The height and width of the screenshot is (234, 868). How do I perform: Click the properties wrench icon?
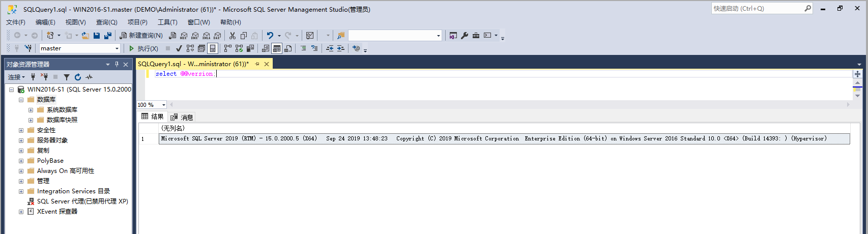[465, 36]
